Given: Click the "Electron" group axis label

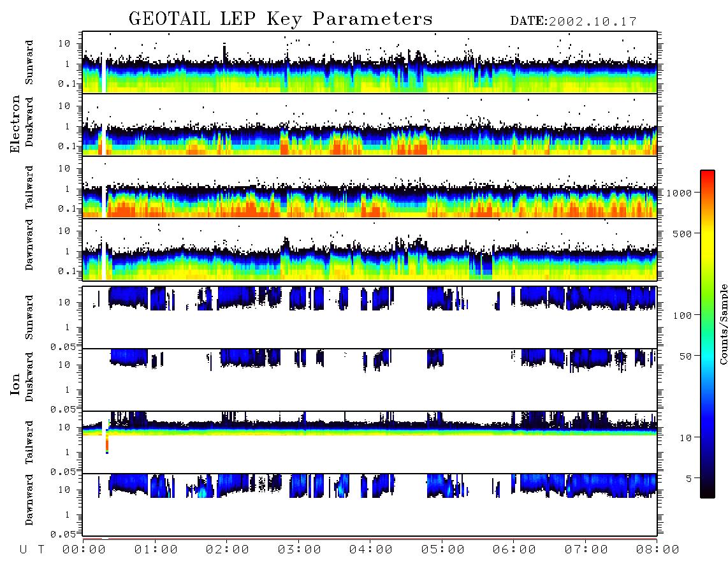Looking at the screenshot, I should point(15,124).
